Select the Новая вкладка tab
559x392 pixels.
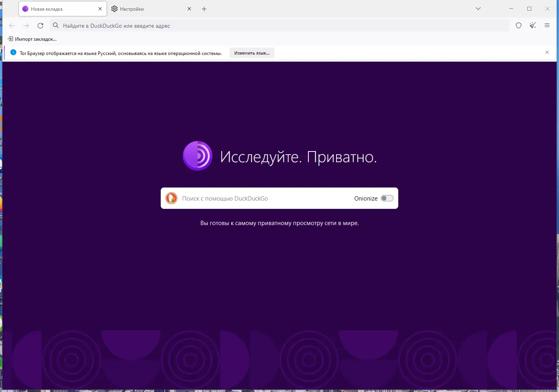click(x=63, y=9)
